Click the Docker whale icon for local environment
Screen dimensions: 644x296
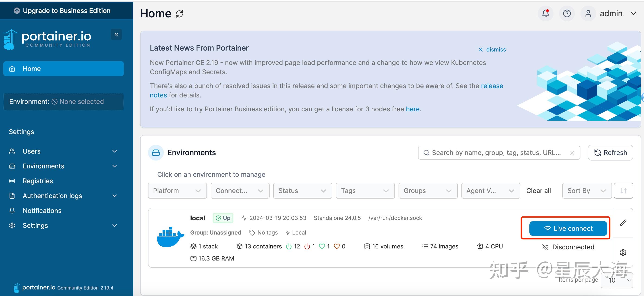(170, 236)
